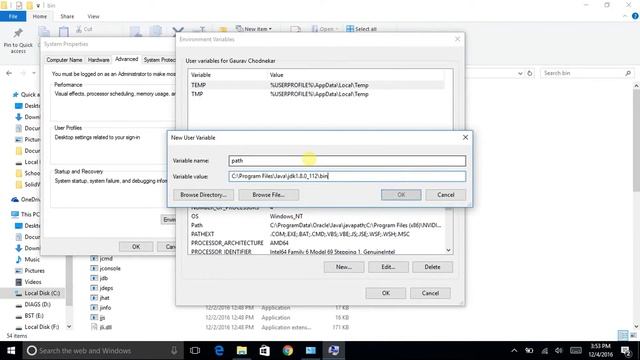Click New button under system variables
The image size is (640, 360).
344,267
